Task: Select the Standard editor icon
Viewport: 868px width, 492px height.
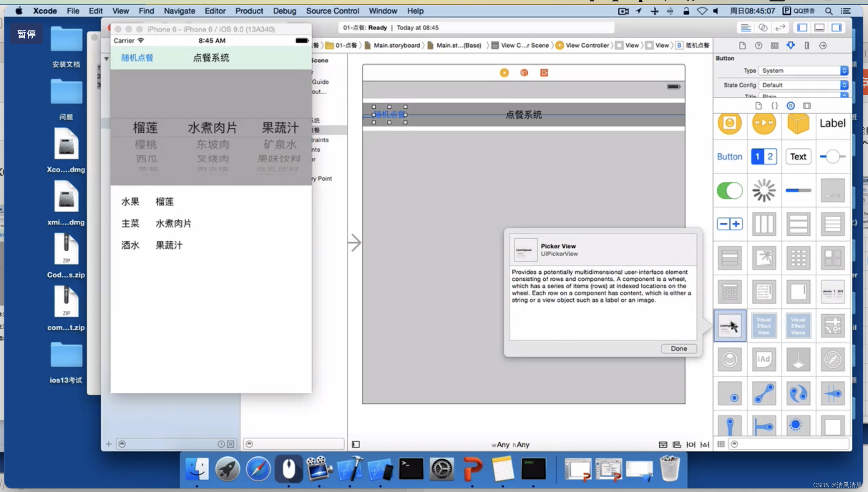Action: coord(746,28)
